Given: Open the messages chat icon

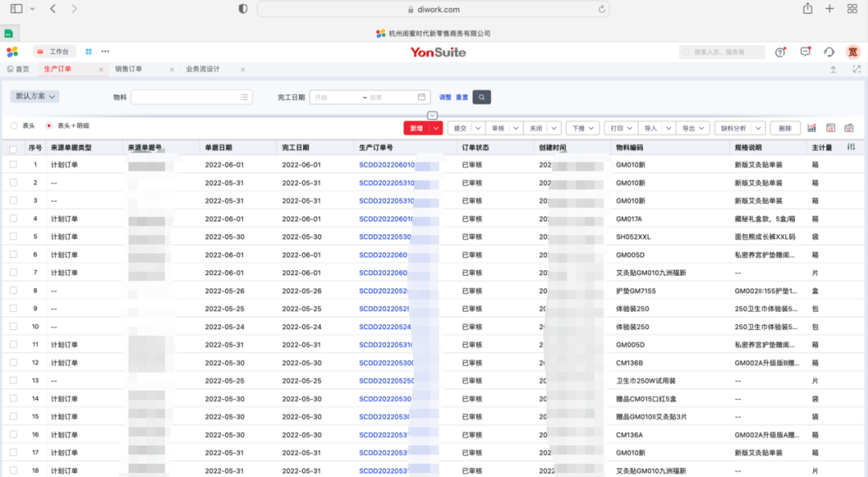Looking at the screenshot, I should pos(805,52).
